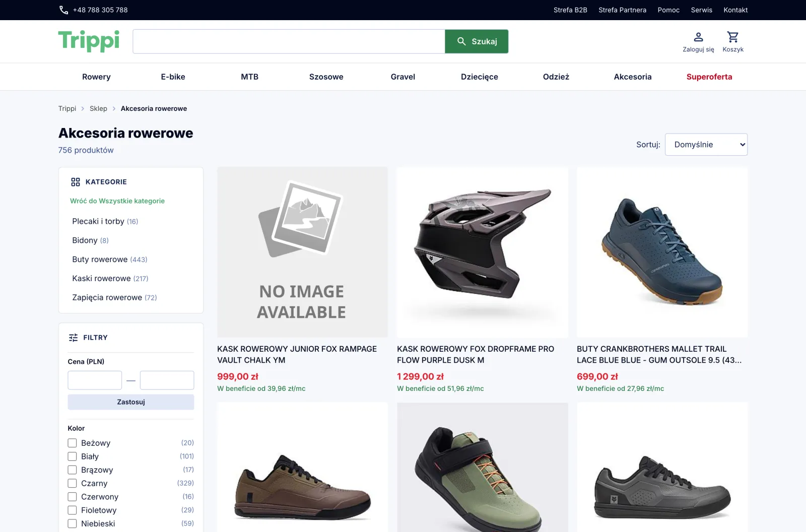Go to Odzież in the navigation
806x532 pixels.
(556, 77)
